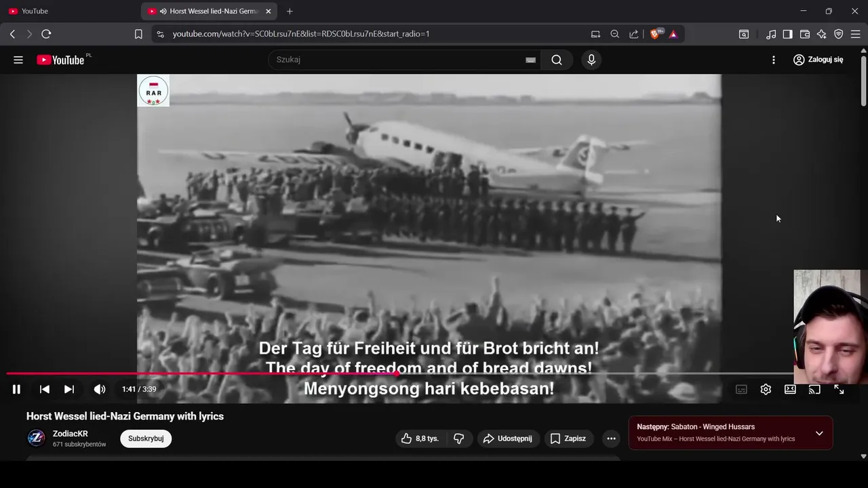Click the 1:41 / 3:39 time display
This screenshot has width=868, height=488.
pyautogui.click(x=139, y=389)
